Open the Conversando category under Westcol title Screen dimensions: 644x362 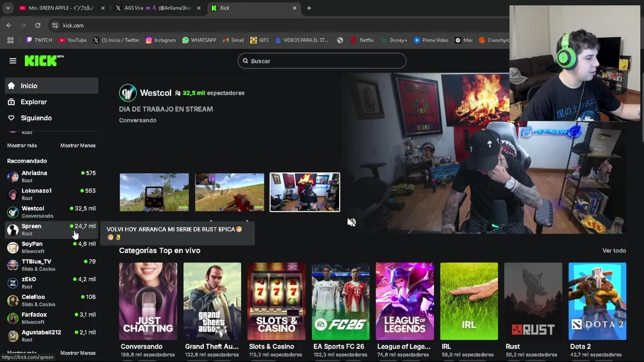(137, 120)
